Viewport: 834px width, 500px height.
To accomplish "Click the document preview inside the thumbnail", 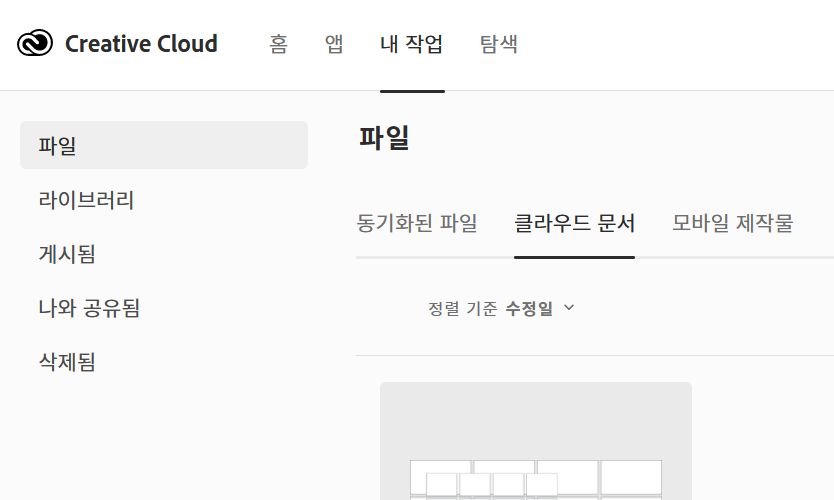I will pos(536,480).
